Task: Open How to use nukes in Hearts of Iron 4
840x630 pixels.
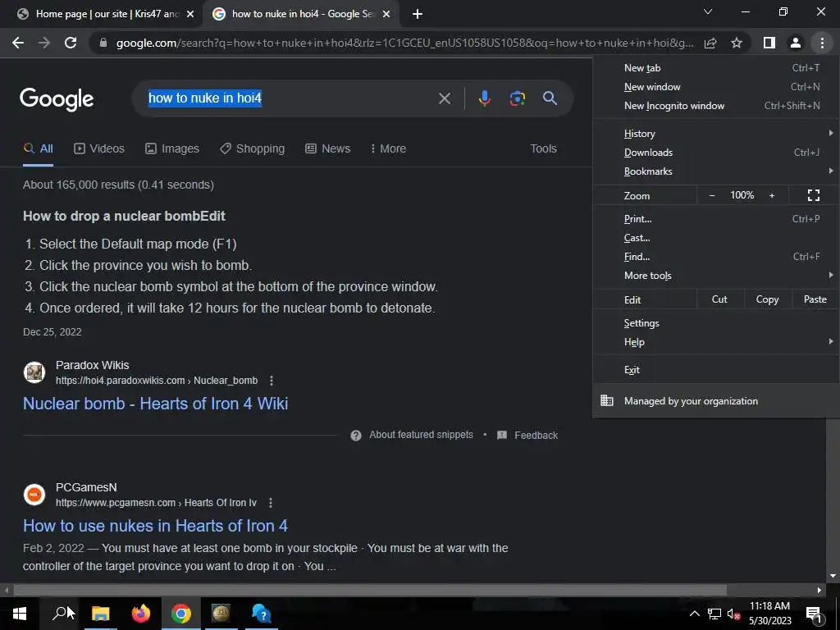Action: (x=155, y=526)
